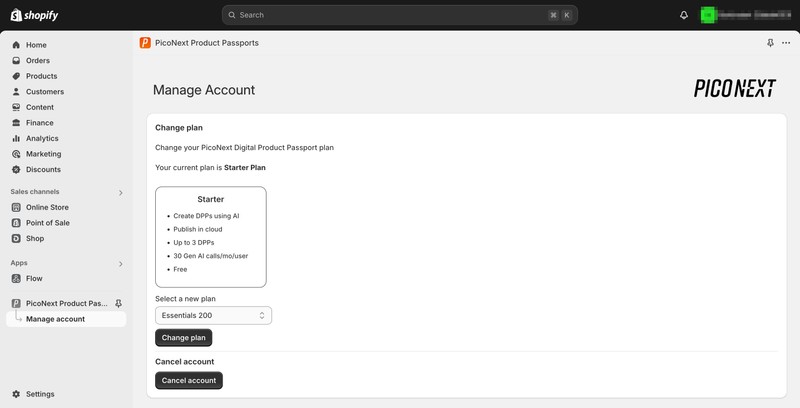Expand the Sales channels section
This screenshot has width=800, height=408.
point(121,192)
